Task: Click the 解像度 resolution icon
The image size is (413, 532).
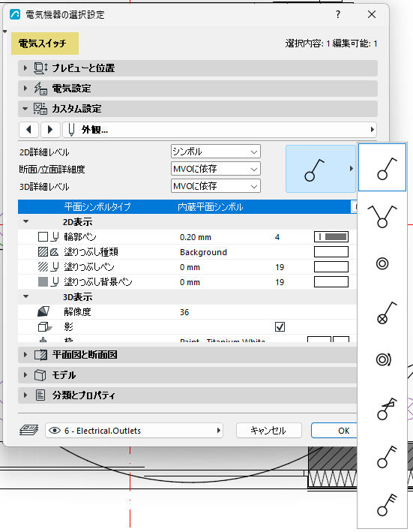Action: click(43, 312)
